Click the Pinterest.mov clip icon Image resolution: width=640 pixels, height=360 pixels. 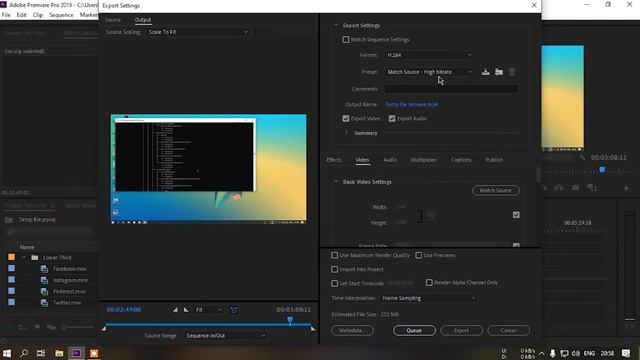pos(44,291)
